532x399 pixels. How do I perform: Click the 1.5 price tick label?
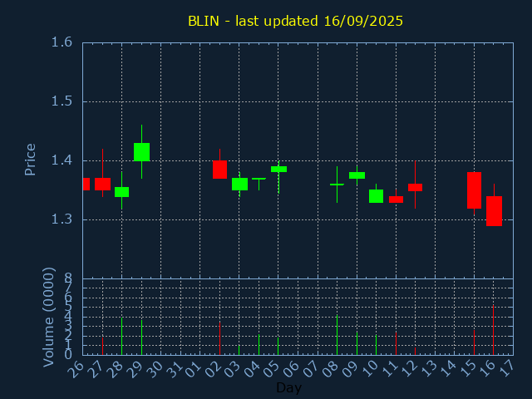tap(62, 101)
